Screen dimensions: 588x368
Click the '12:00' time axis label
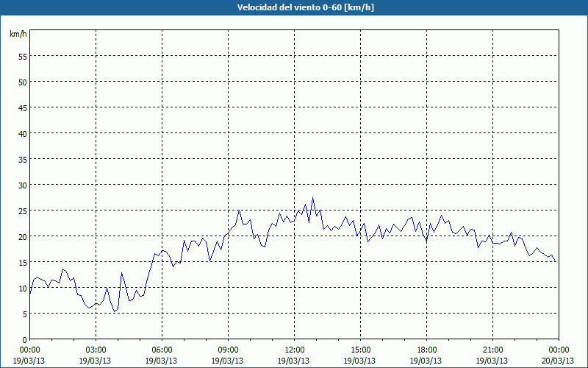(295, 350)
